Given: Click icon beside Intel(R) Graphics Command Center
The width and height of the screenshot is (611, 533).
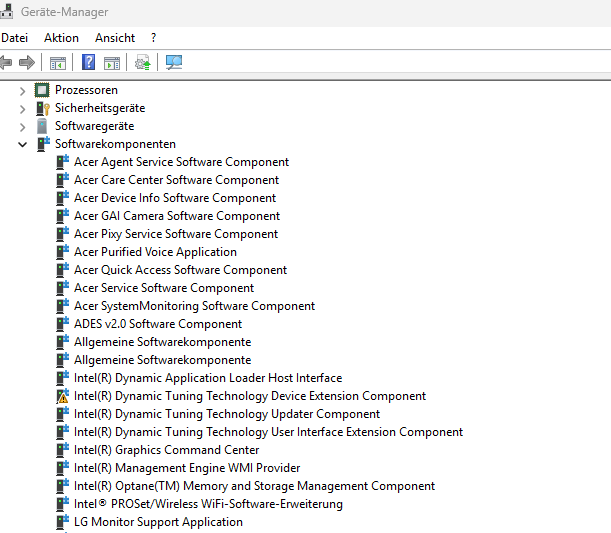Looking at the screenshot, I should click(x=62, y=450).
